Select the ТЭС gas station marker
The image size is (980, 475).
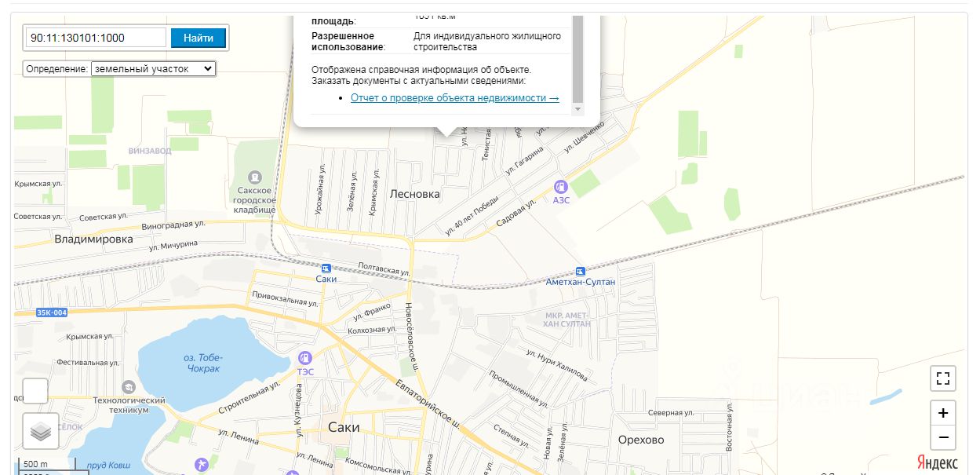304,358
